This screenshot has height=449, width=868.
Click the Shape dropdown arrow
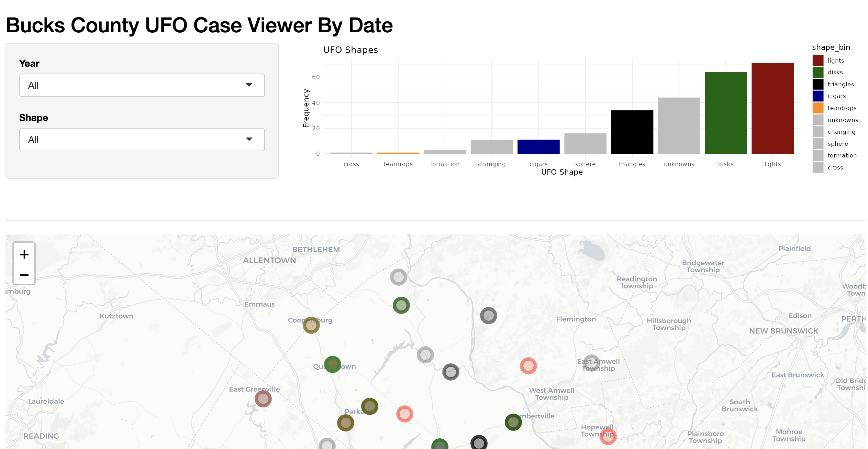(x=249, y=139)
